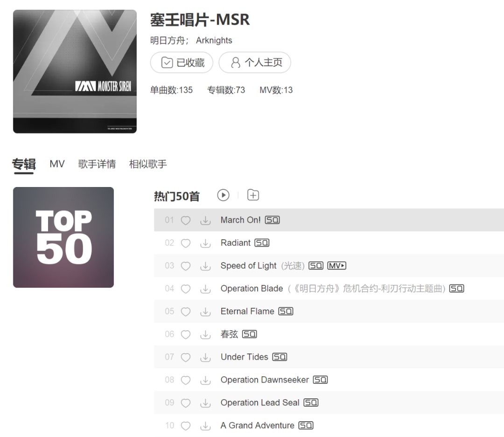Click the Monster Siren artist cover image
The image size is (504, 437).
click(x=75, y=72)
